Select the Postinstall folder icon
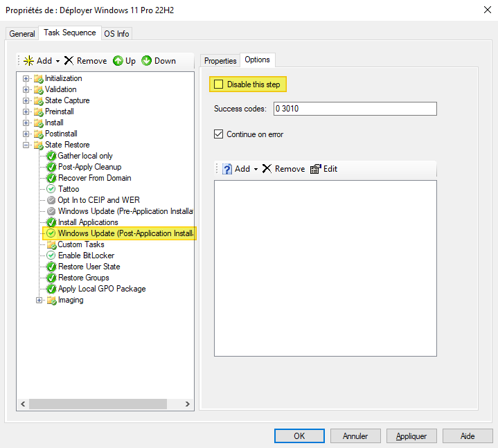The image size is (498, 448). pos(39,134)
